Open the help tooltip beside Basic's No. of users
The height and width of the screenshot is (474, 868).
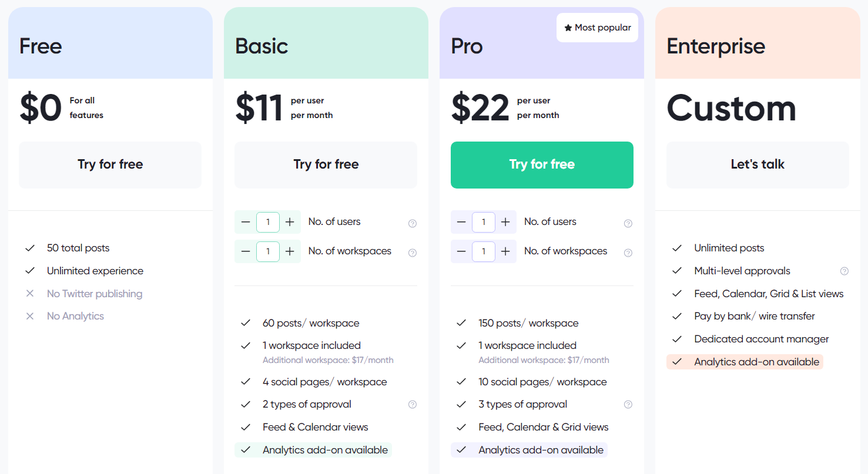point(412,223)
